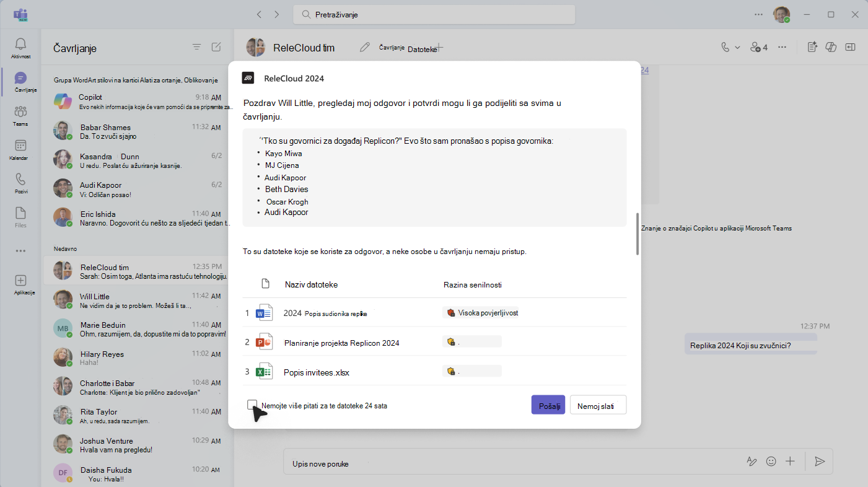Open emoji picker in message box
868x487 pixels.
(771, 462)
